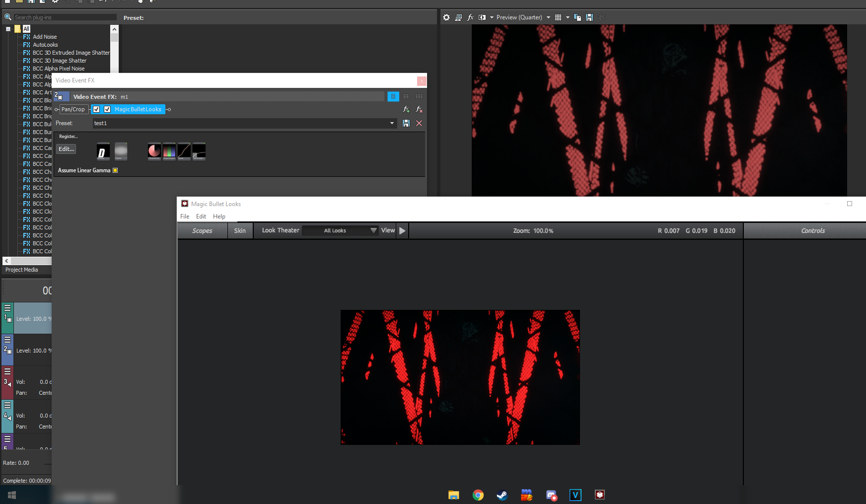Click the pink color wheel tool thumbnail
The height and width of the screenshot is (504, 866).
(x=154, y=151)
